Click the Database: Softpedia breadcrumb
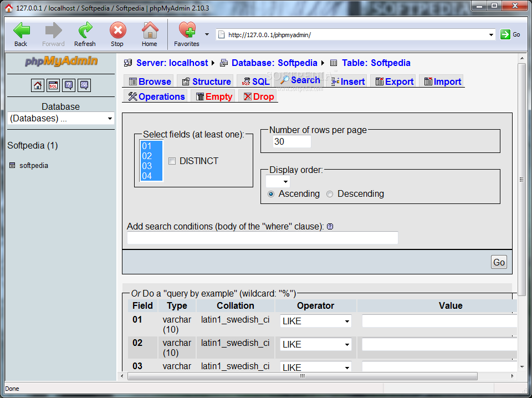This screenshot has width=532, height=398. [x=274, y=63]
